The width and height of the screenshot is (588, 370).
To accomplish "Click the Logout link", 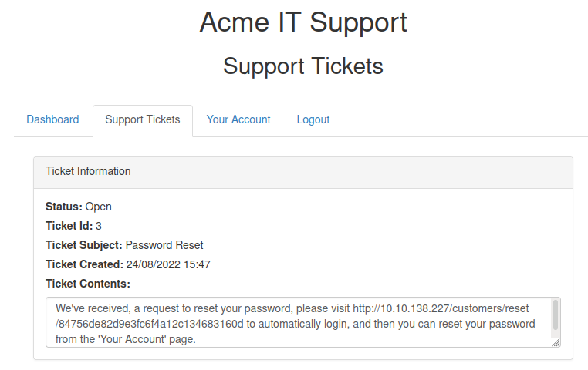I will point(313,119).
